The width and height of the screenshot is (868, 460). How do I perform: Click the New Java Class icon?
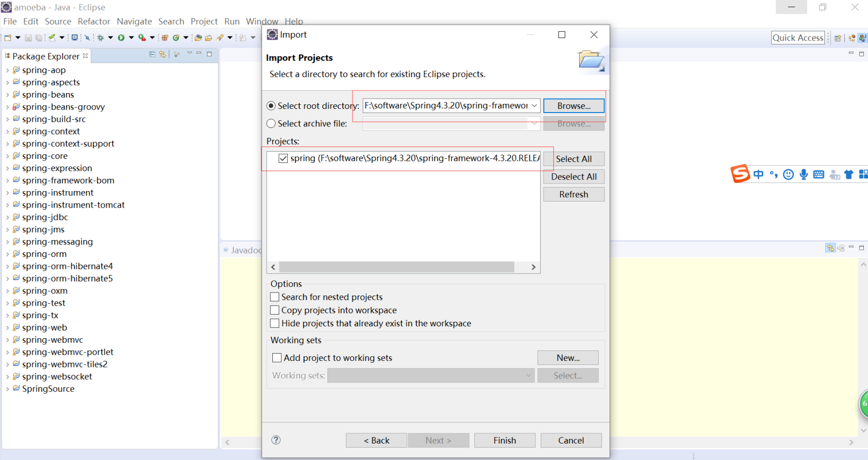coord(176,38)
